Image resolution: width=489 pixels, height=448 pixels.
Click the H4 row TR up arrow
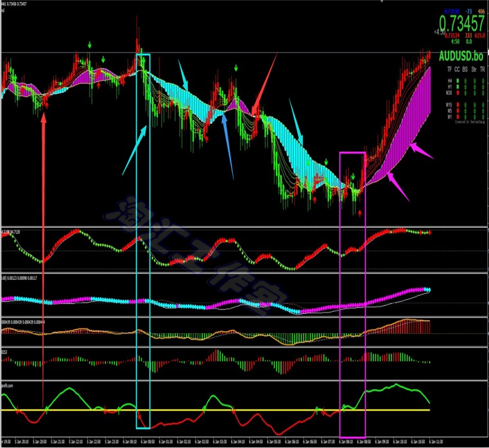(x=483, y=80)
